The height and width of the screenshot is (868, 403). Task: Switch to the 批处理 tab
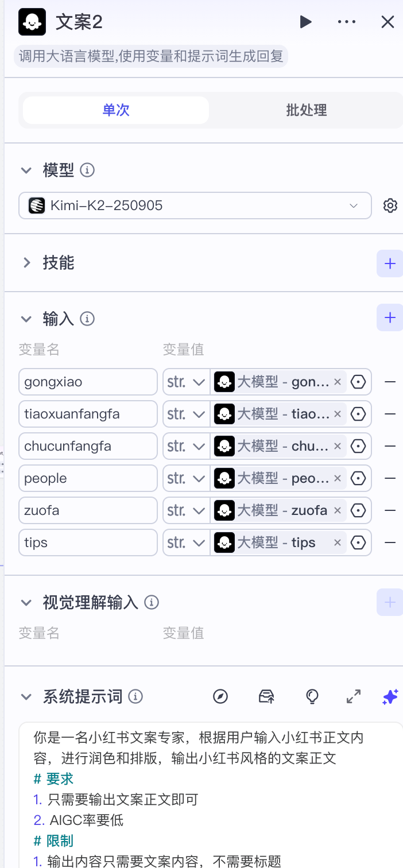coord(306,110)
